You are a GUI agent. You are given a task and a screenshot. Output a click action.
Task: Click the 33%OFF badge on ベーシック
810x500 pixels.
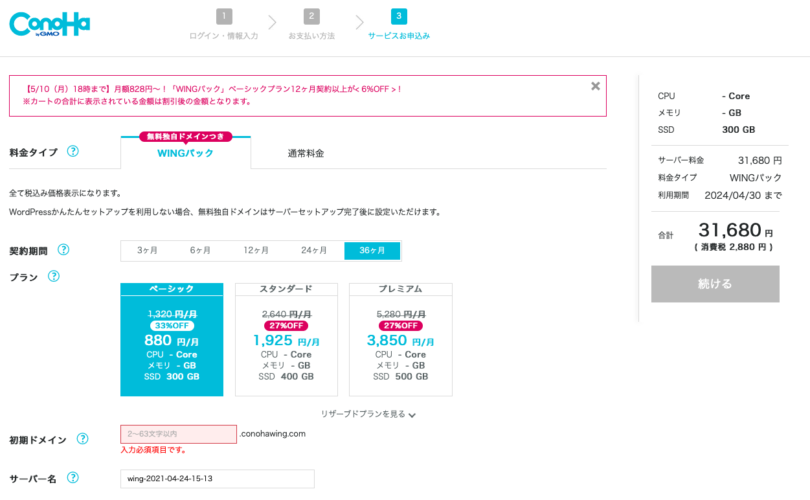pyautogui.click(x=172, y=326)
